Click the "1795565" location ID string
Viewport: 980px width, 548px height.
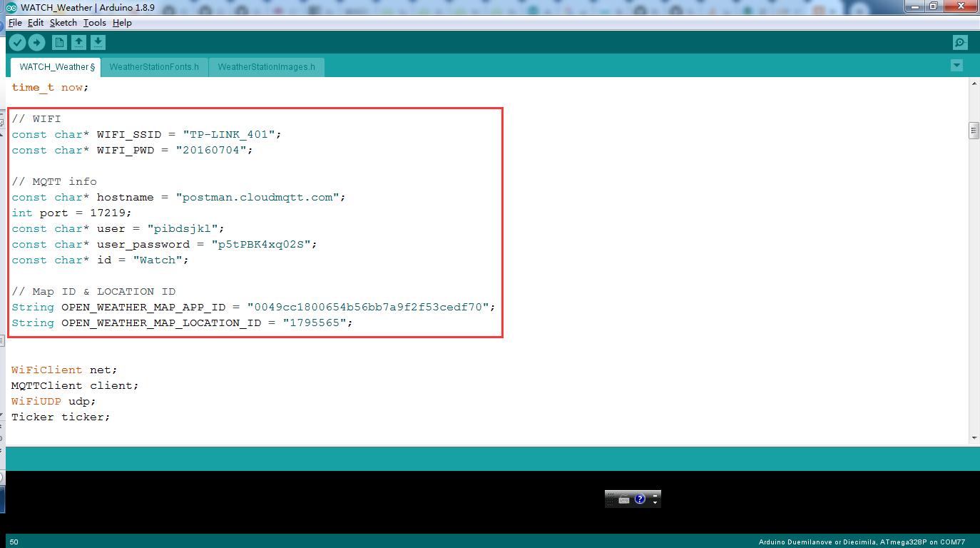coord(314,323)
